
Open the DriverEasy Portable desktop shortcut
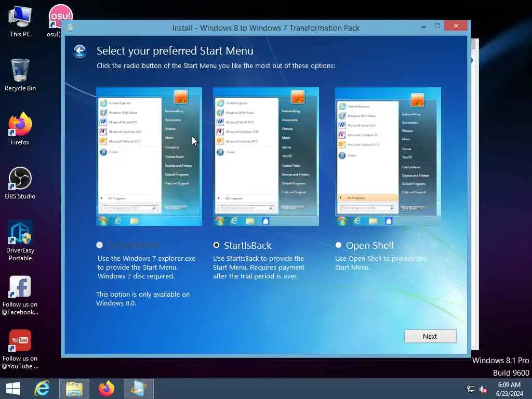pyautogui.click(x=20, y=241)
